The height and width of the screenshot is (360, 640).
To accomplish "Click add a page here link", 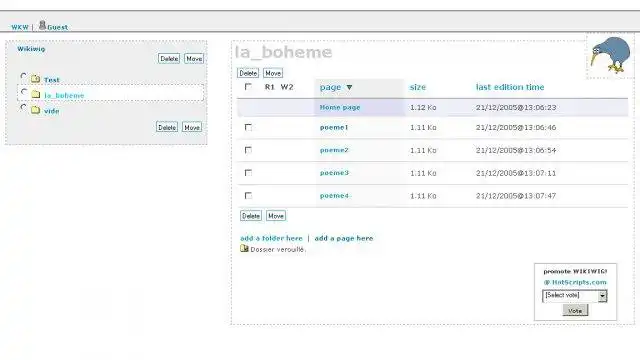I will point(344,238).
